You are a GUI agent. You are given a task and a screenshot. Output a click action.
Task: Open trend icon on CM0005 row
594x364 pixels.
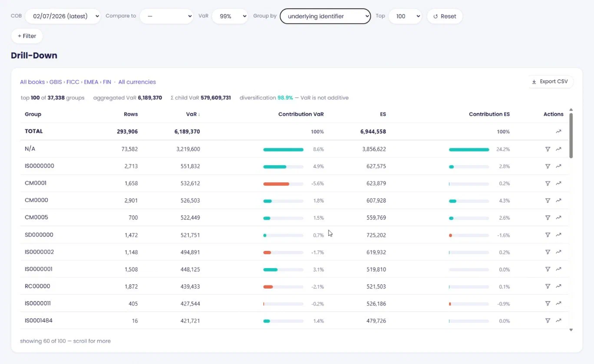(x=558, y=218)
